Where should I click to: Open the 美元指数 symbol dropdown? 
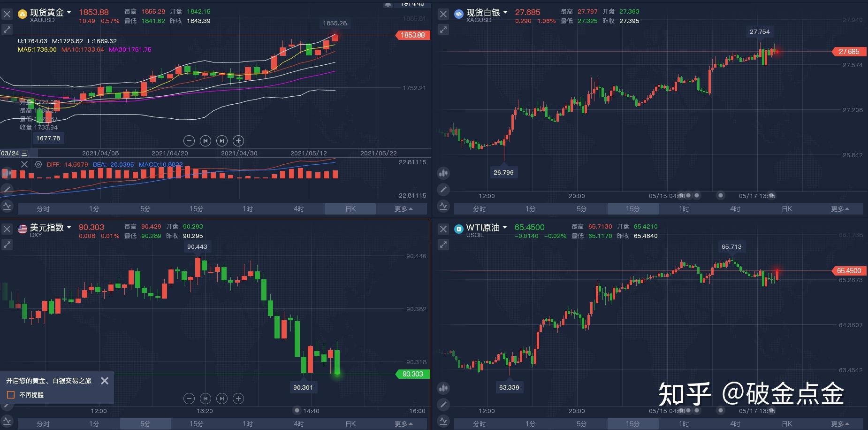pos(69,227)
